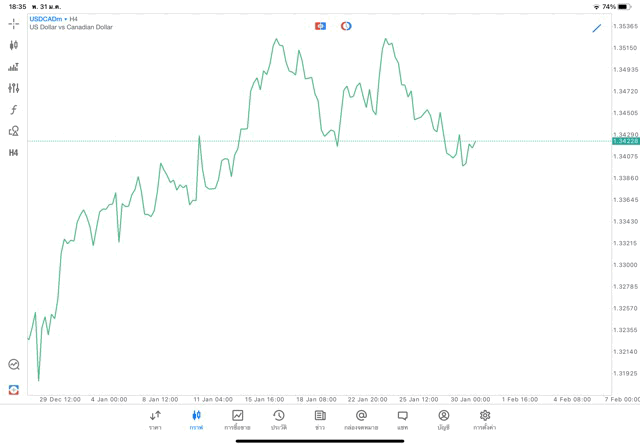
Task: Open the chart settings sliders icon
Action: pyautogui.click(x=13, y=89)
